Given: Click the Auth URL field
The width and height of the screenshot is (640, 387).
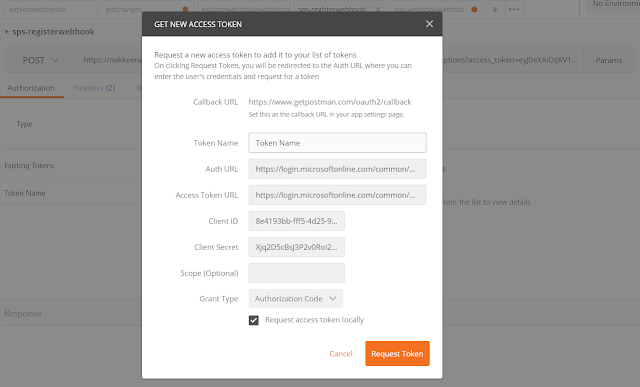Looking at the screenshot, I should tap(337, 169).
